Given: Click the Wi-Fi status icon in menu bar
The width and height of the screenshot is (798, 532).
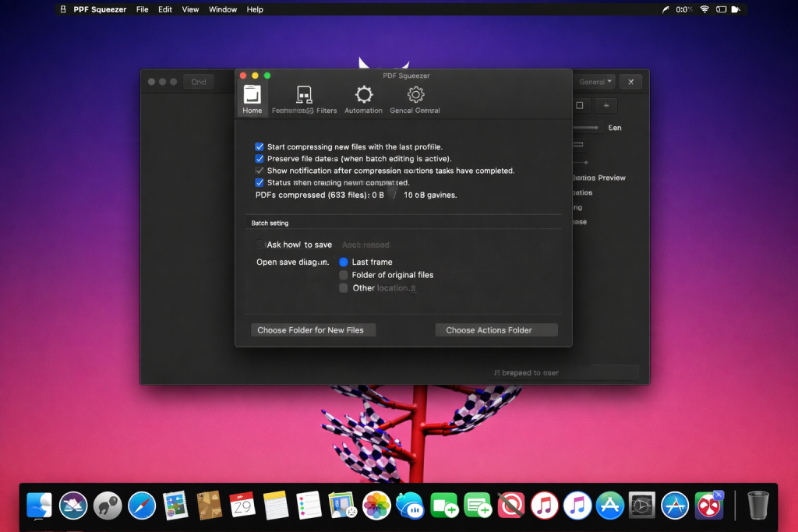Looking at the screenshot, I should click(704, 9).
